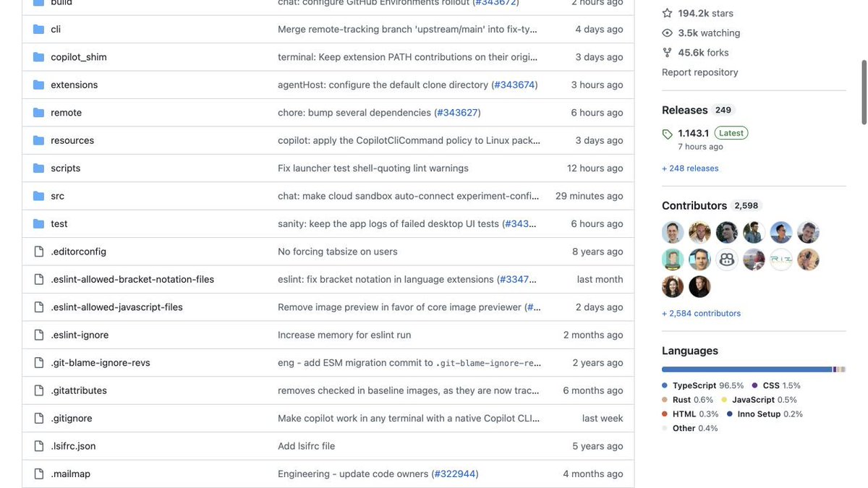This screenshot has width=868, height=488.
Task: Show all + 2,584 contributors
Action: point(701,314)
